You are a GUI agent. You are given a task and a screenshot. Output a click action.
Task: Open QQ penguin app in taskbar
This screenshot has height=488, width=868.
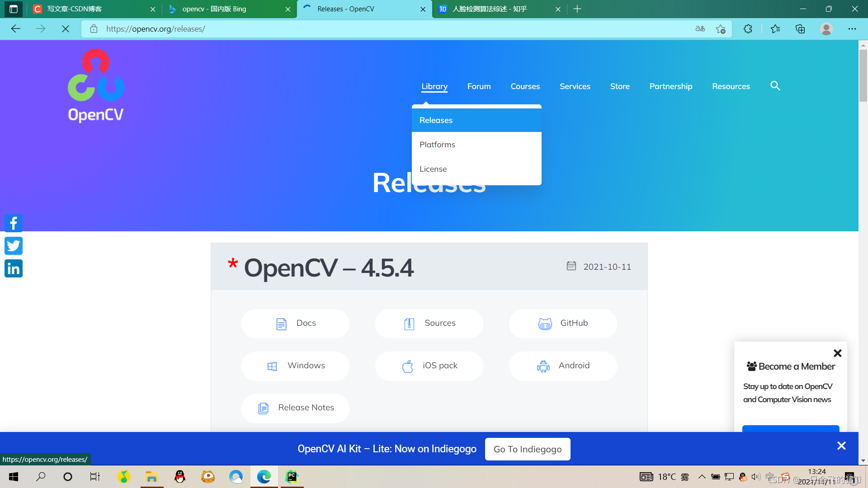pyautogui.click(x=180, y=477)
